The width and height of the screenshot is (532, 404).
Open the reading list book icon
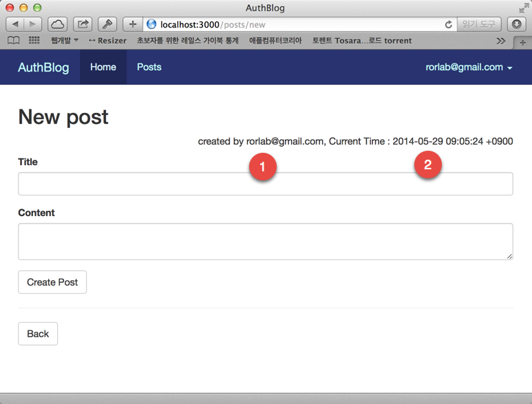point(13,41)
